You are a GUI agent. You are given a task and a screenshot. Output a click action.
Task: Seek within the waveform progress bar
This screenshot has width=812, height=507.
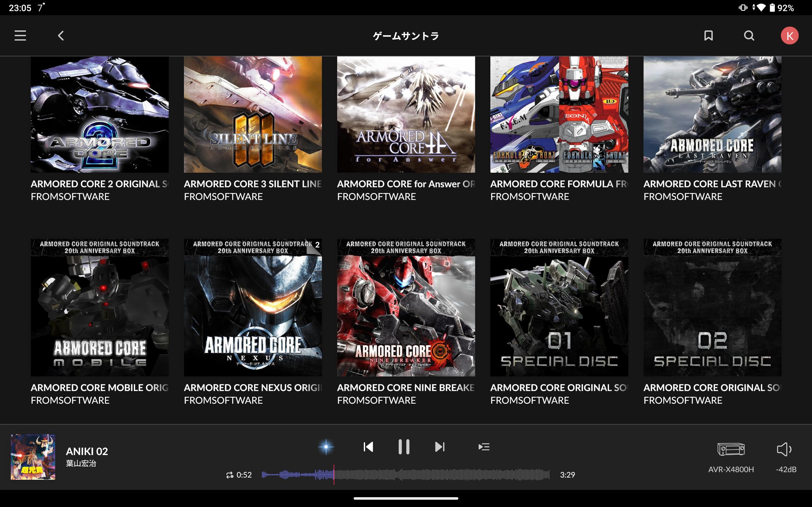coord(436,475)
